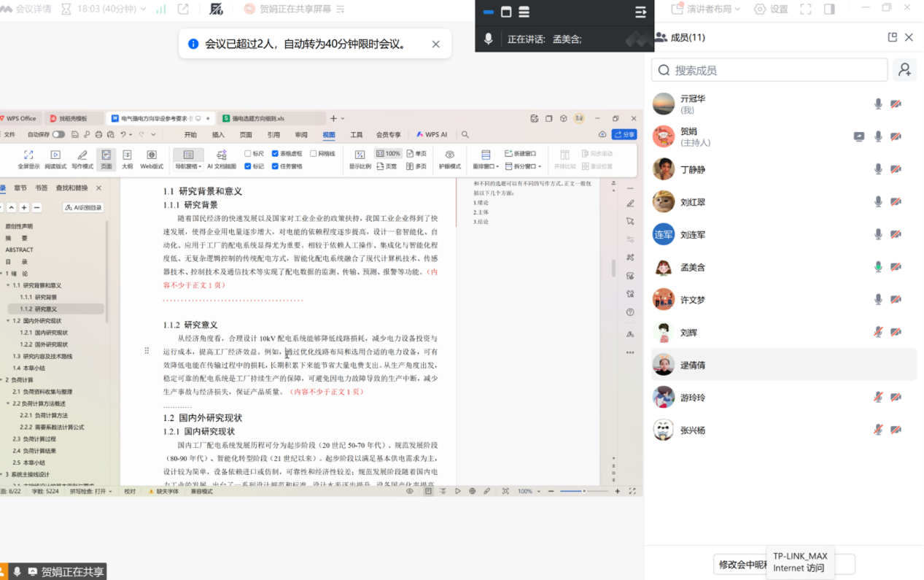Check the 标尺 ruler checkbox

248,154
